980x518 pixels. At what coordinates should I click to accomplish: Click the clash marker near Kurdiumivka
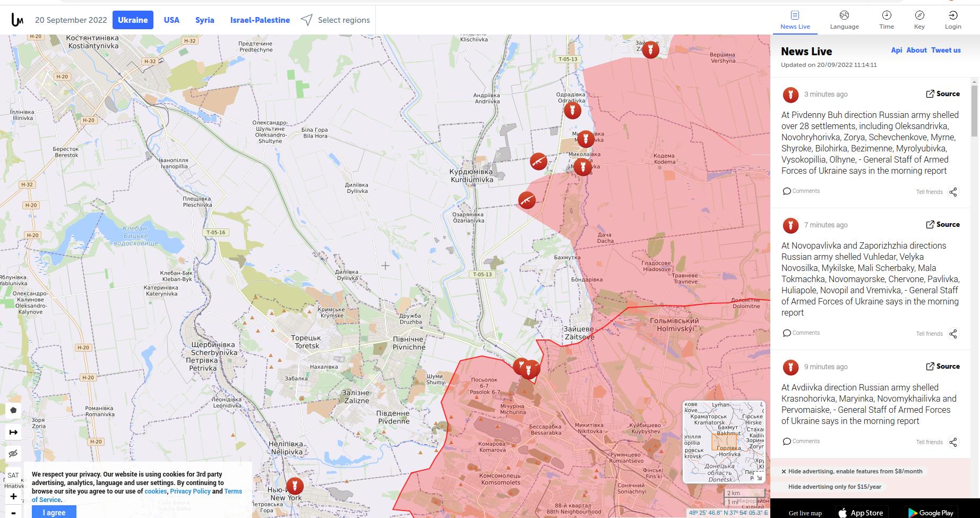(538, 162)
